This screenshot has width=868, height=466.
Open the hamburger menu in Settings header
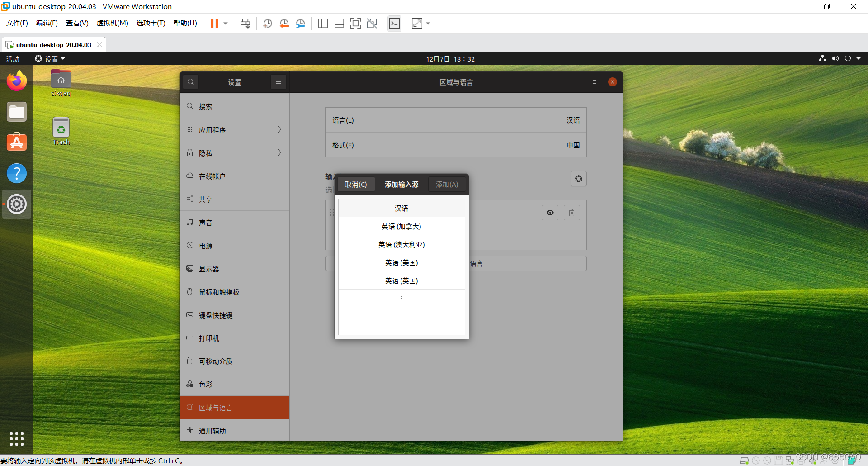pyautogui.click(x=278, y=82)
